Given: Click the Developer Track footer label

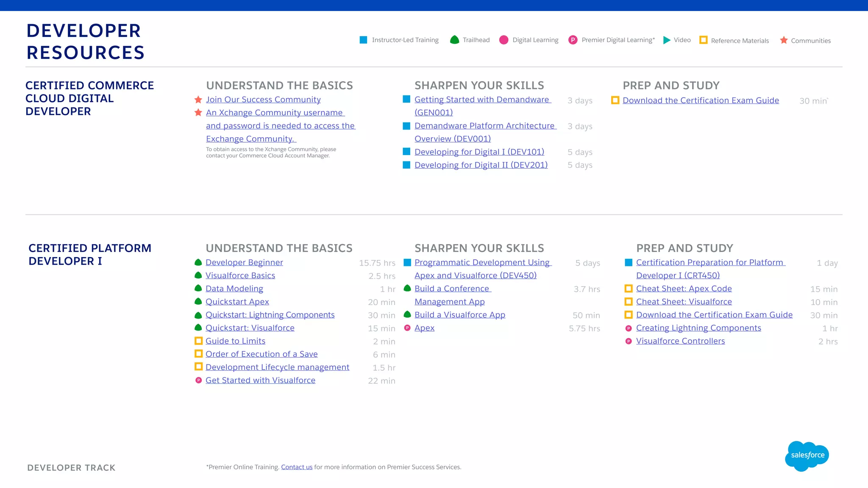Looking at the screenshot, I should pyautogui.click(x=71, y=468).
